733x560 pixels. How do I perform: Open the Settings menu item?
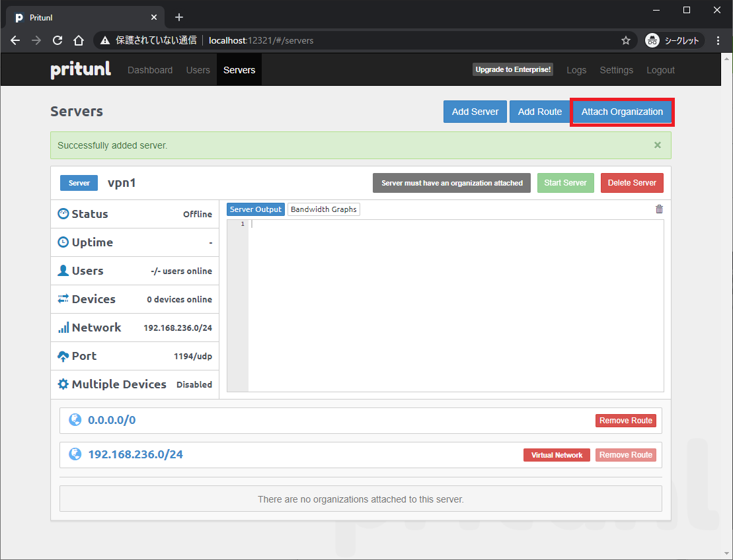[616, 69]
